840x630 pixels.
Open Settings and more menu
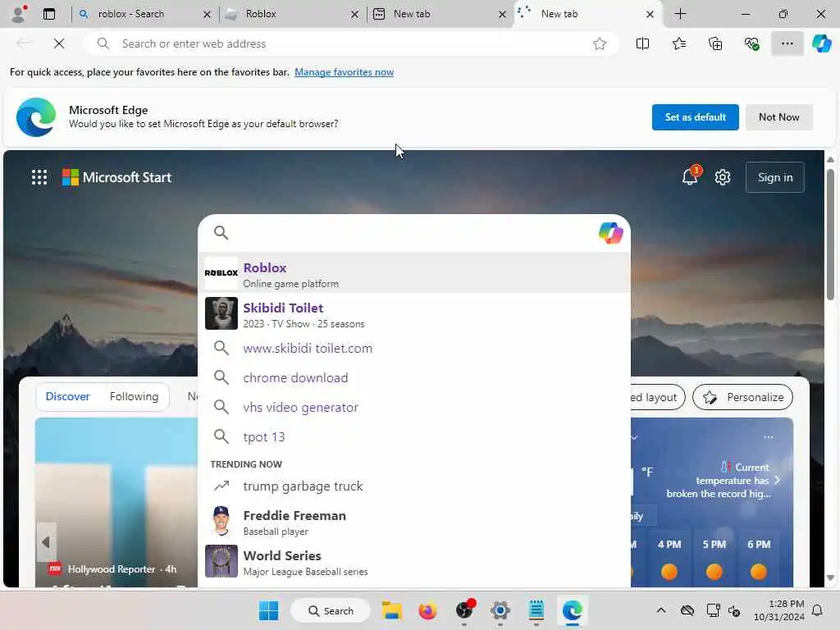pyautogui.click(x=787, y=44)
